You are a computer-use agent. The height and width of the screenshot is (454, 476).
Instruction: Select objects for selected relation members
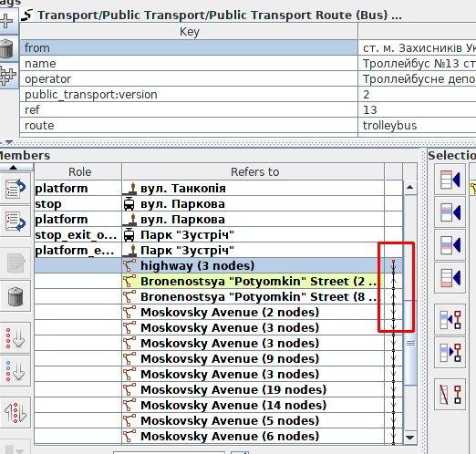click(x=450, y=320)
